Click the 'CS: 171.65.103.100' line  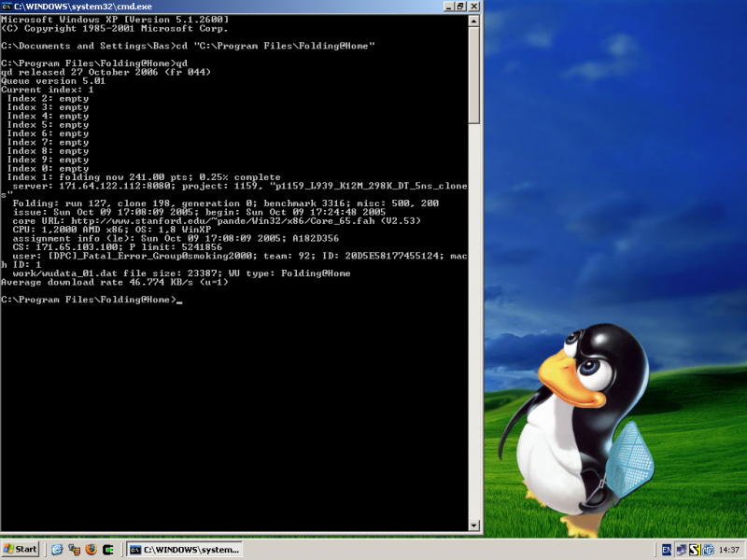(118, 247)
